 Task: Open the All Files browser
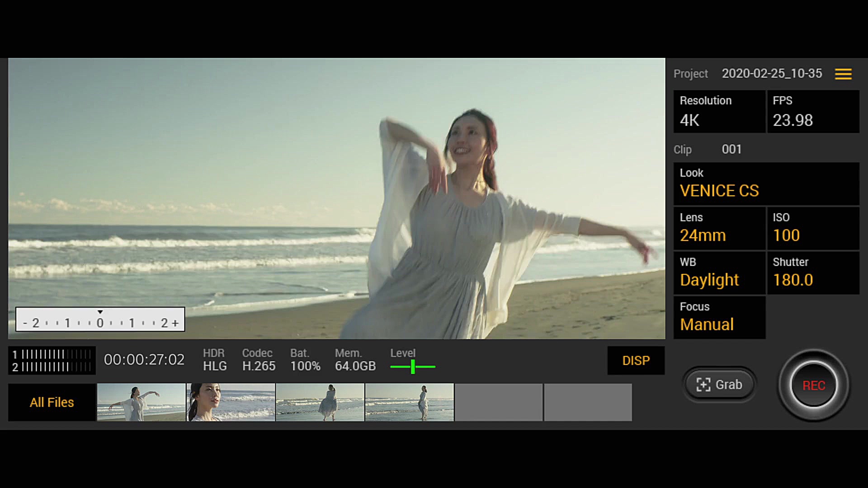pos(52,402)
